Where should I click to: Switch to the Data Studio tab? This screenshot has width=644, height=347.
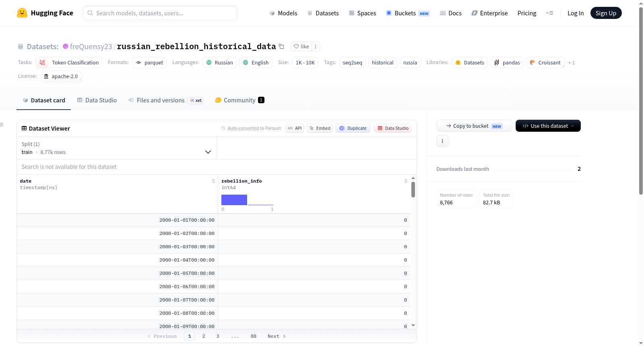tap(97, 100)
